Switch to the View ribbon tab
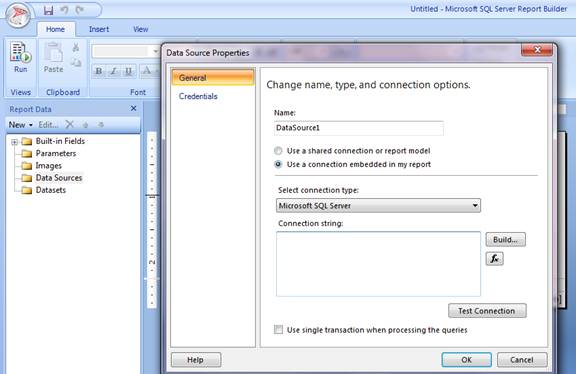 (x=140, y=29)
